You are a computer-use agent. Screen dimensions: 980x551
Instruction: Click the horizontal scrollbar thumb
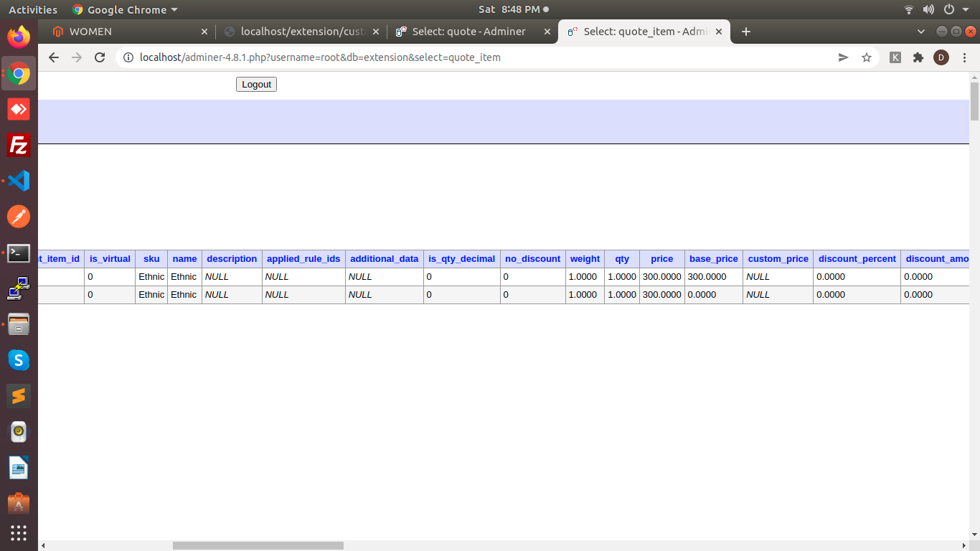point(258,545)
